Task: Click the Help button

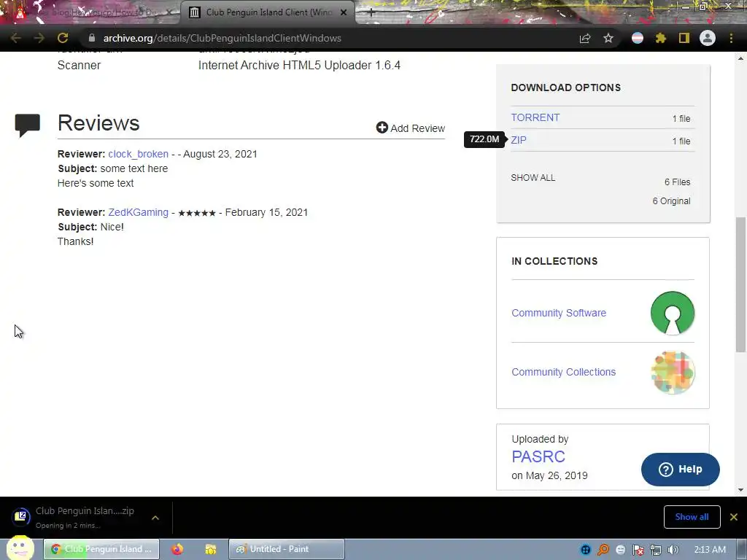Action: click(x=681, y=470)
